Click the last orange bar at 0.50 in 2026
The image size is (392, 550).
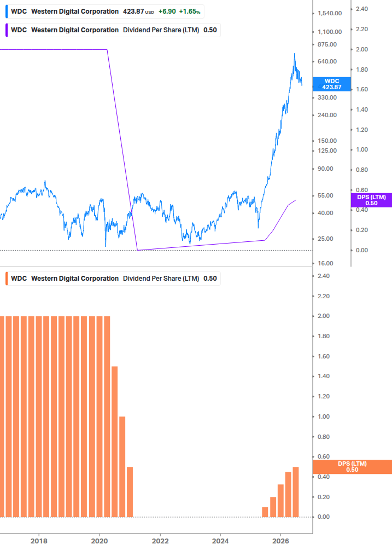pos(296,492)
